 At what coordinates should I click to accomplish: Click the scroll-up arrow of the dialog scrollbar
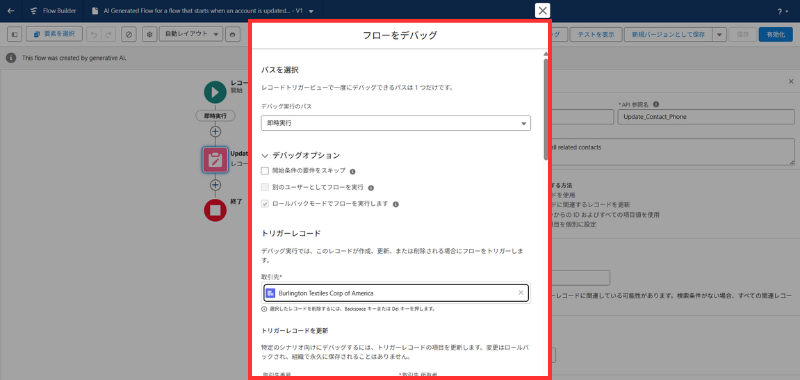[x=546, y=54]
